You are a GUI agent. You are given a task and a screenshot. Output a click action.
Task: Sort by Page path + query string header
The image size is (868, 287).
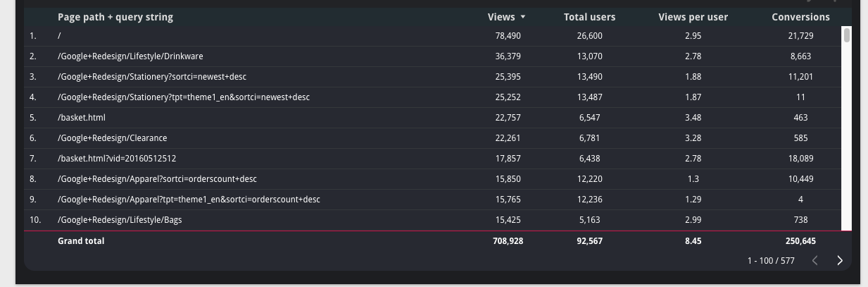pos(115,17)
